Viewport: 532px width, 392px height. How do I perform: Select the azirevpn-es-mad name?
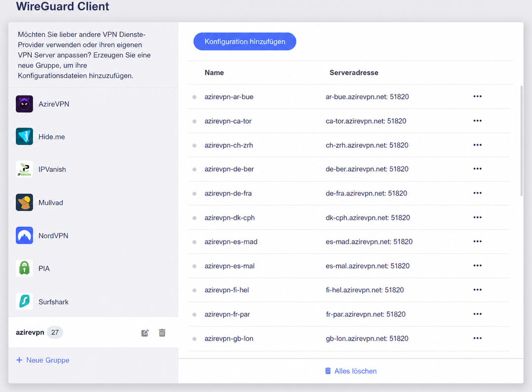pyautogui.click(x=231, y=242)
